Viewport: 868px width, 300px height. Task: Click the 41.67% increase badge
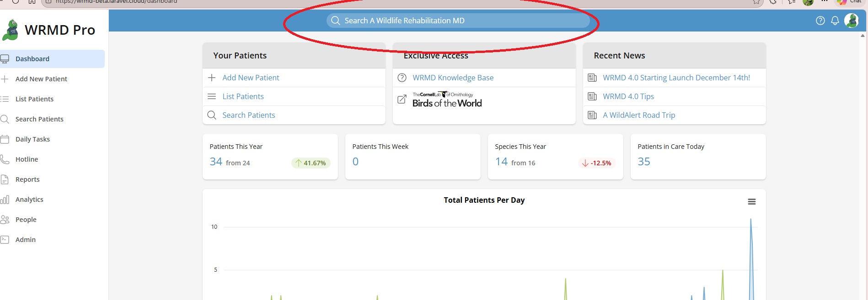311,163
